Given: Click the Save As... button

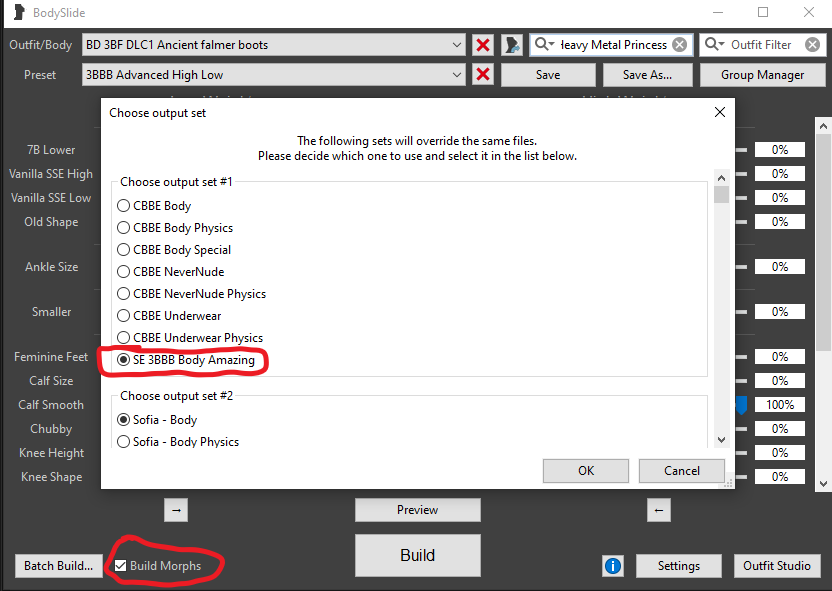Looking at the screenshot, I should (x=647, y=75).
